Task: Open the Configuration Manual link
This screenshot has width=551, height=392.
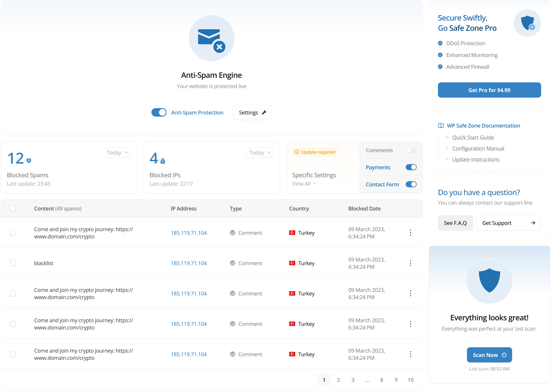Action: tap(478, 148)
